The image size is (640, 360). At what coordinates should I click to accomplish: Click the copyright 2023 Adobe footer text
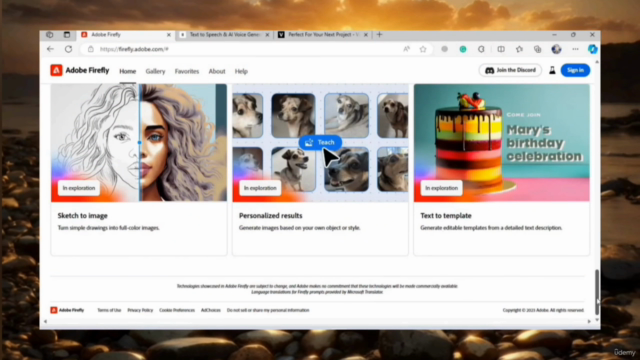tap(543, 310)
